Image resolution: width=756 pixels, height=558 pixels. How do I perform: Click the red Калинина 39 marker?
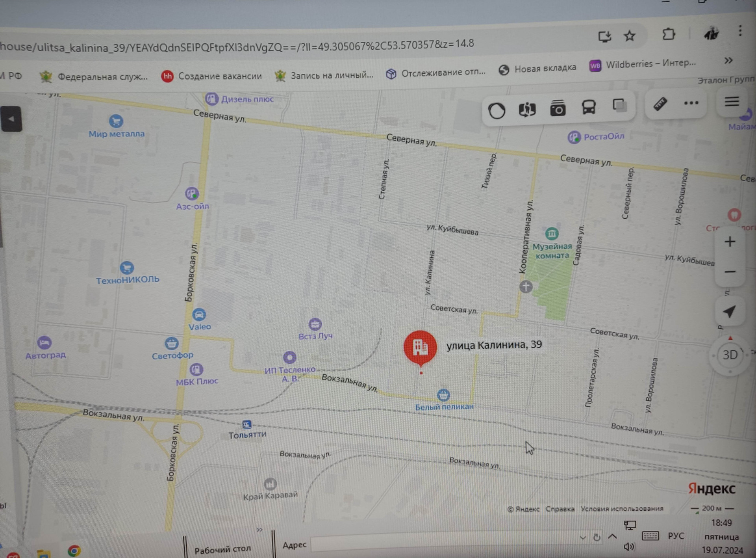coord(420,347)
